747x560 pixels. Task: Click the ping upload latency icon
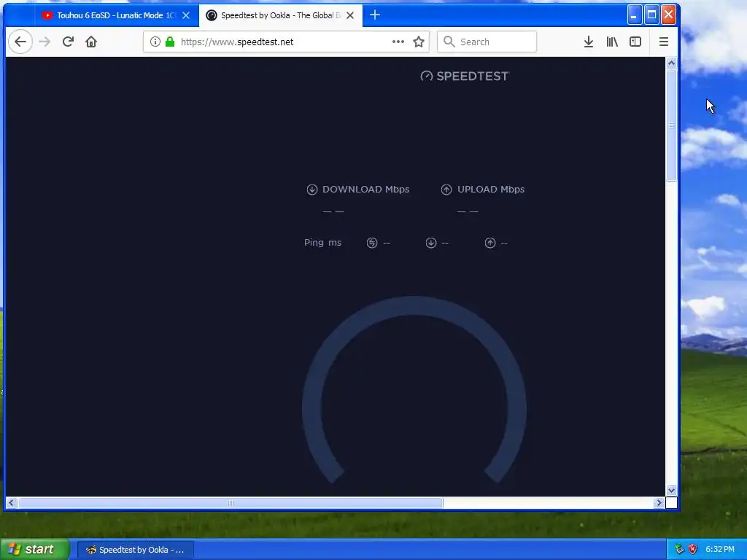click(x=490, y=243)
